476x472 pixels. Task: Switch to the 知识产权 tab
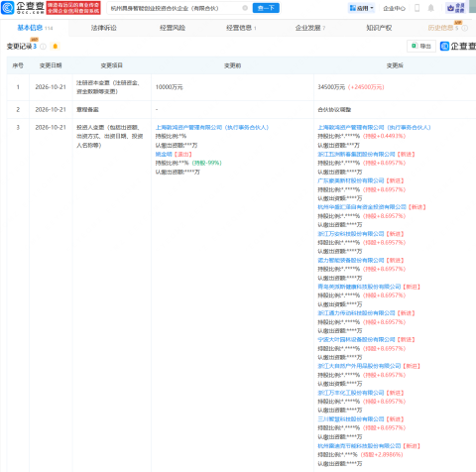pos(379,28)
